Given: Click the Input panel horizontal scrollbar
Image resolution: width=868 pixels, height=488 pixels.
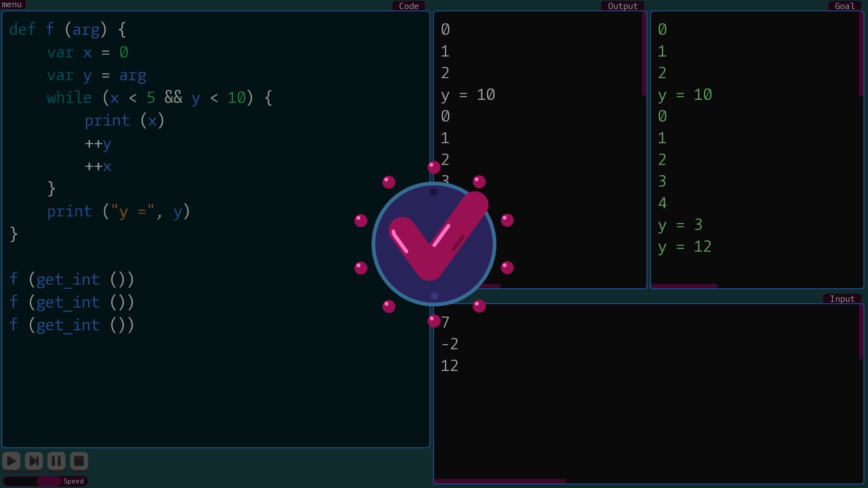Looking at the screenshot, I should [500, 481].
